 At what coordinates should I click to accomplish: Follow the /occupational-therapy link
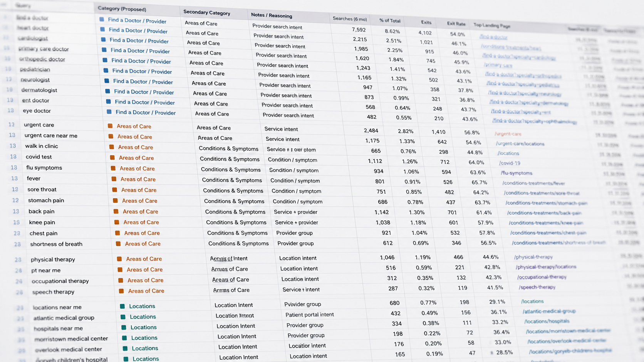tap(542, 277)
